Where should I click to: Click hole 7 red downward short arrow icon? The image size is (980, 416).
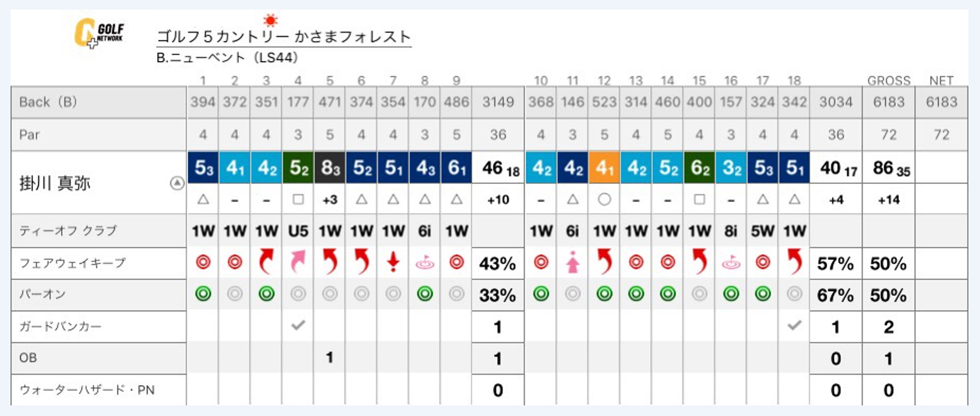(393, 262)
